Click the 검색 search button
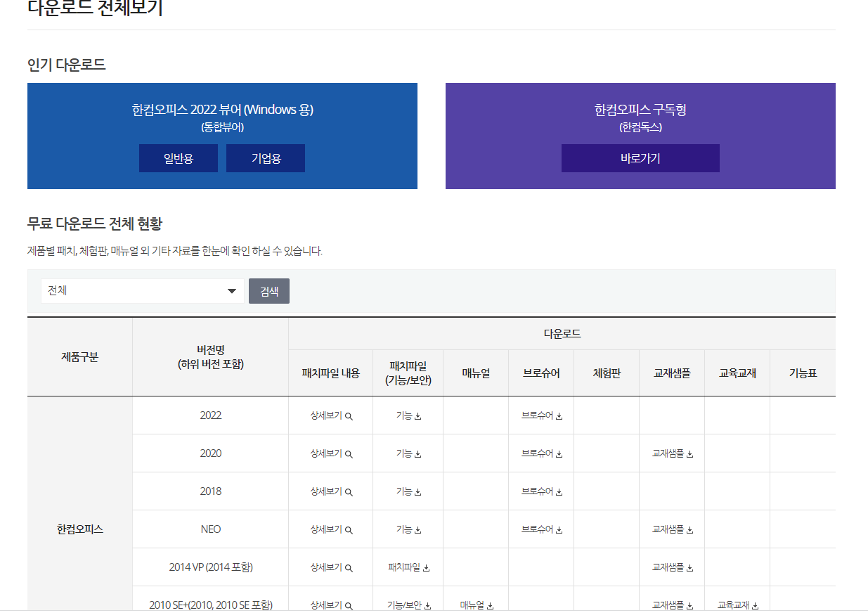868x613 pixels. coord(269,291)
